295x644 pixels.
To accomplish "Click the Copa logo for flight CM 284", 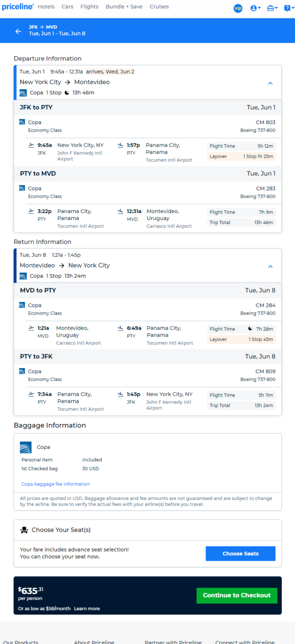I will 22,305.
